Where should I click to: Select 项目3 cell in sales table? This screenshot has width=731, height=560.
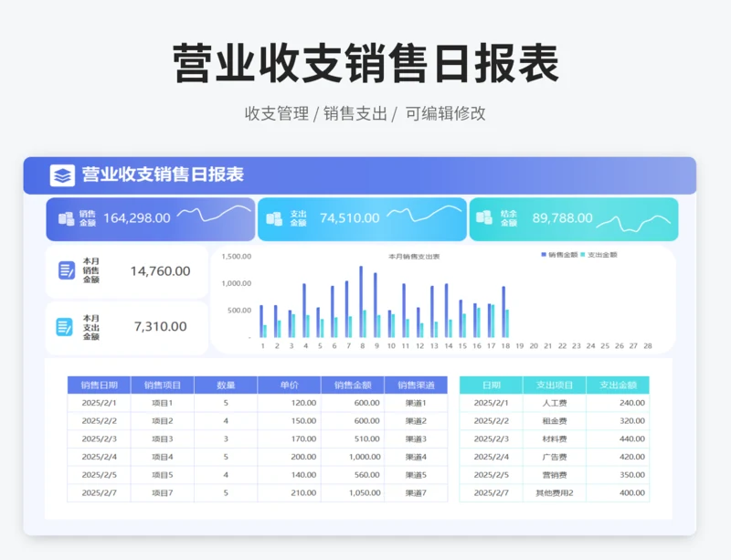(163, 438)
